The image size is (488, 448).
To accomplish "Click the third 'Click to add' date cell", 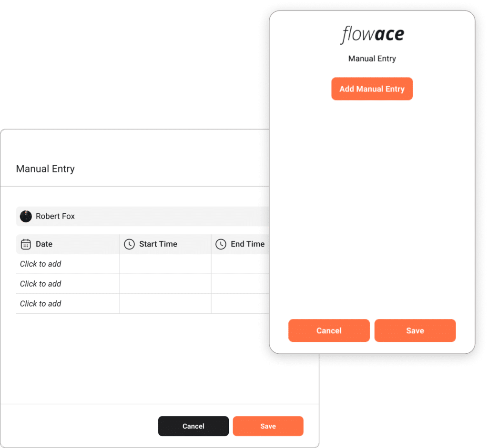I will point(41,304).
